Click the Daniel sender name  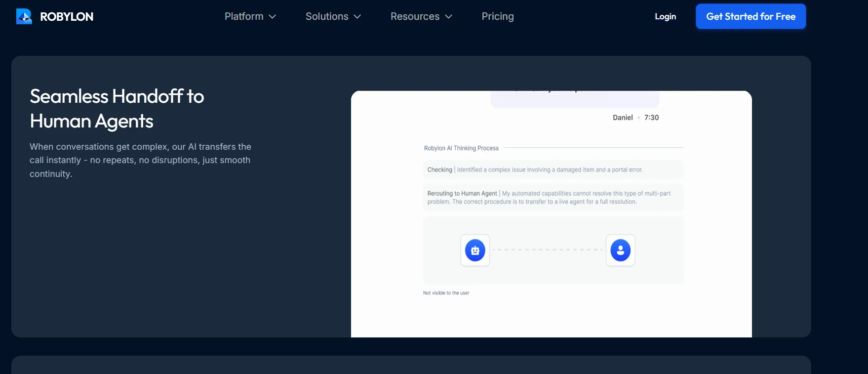pyautogui.click(x=623, y=118)
